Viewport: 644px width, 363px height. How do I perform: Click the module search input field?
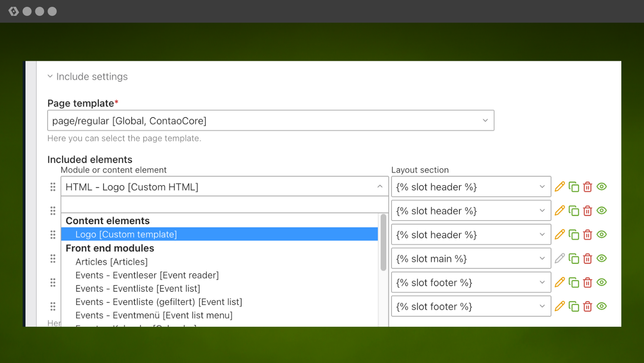click(224, 205)
